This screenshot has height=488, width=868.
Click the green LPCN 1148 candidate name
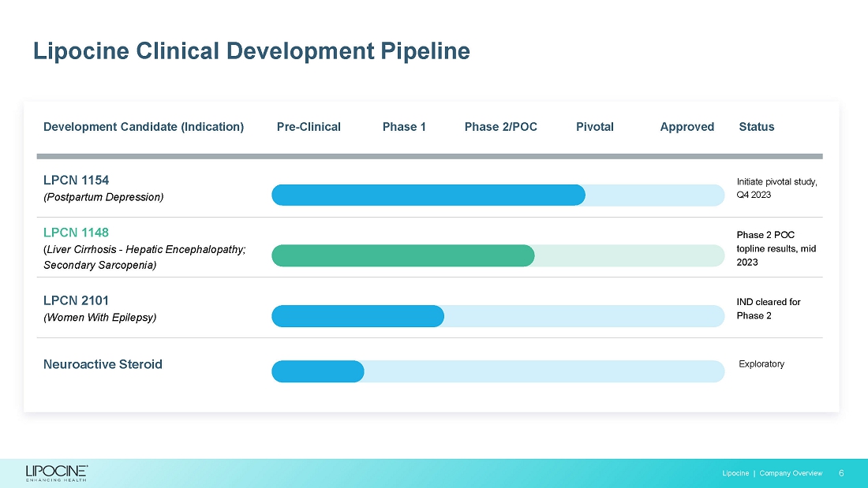(76, 233)
